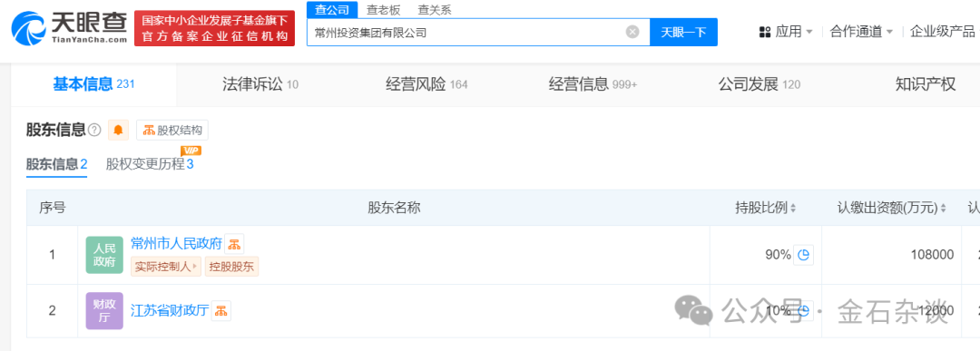
Task: Switch to 公司发展 tab
Action: [x=759, y=84]
